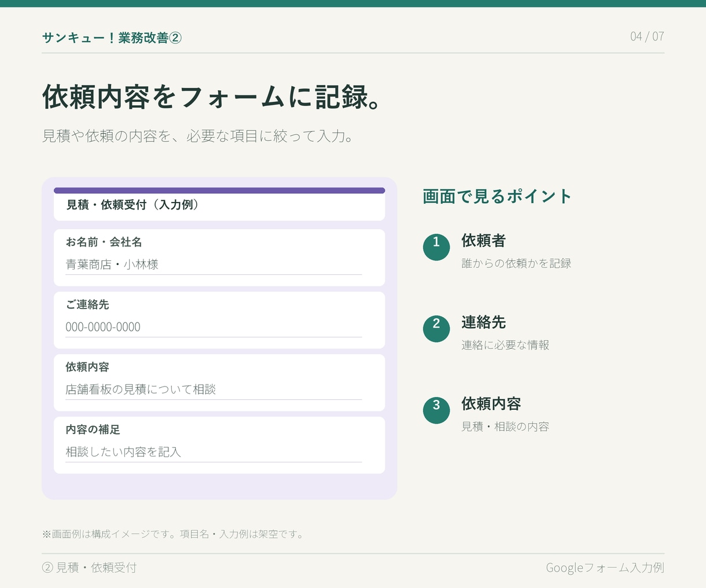Click the header label サンキュー！業務改善②
The image size is (706, 588).
[112, 38]
